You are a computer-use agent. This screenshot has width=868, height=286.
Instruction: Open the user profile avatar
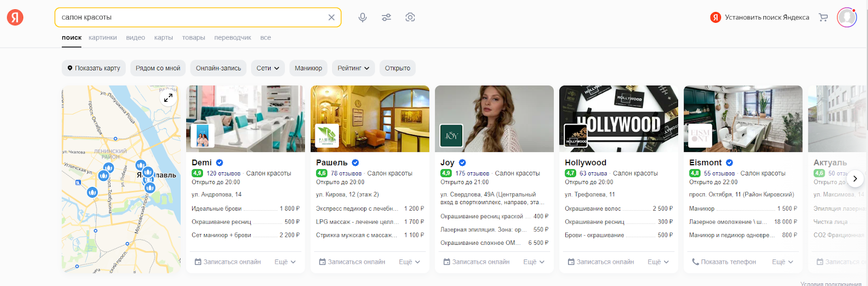(x=846, y=17)
